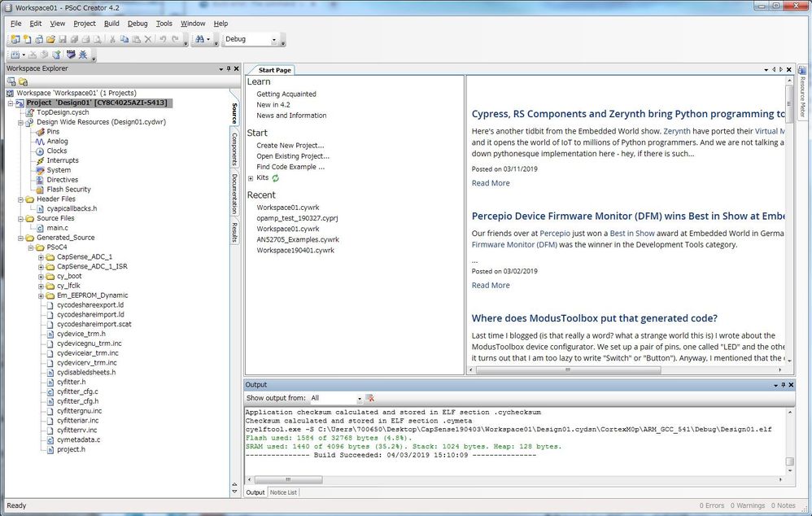This screenshot has height=516, width=812.
Task: Select TopDesign.cysch in tree
Action: pos(63,112)
